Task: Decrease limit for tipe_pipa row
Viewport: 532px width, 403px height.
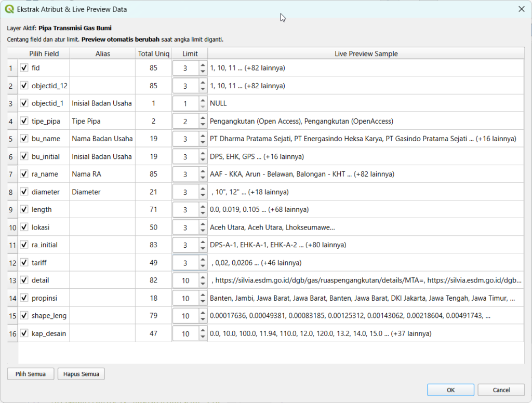Action: click(x=203, y=125)
